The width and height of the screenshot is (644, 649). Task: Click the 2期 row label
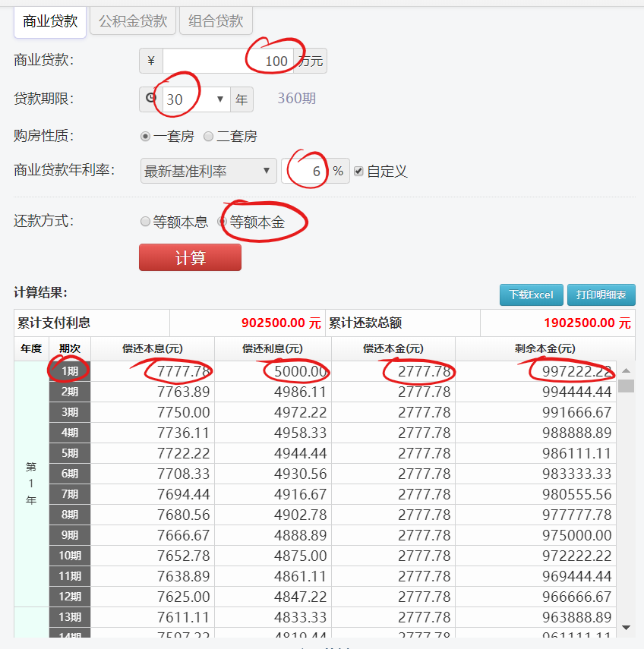pos(70,392)
